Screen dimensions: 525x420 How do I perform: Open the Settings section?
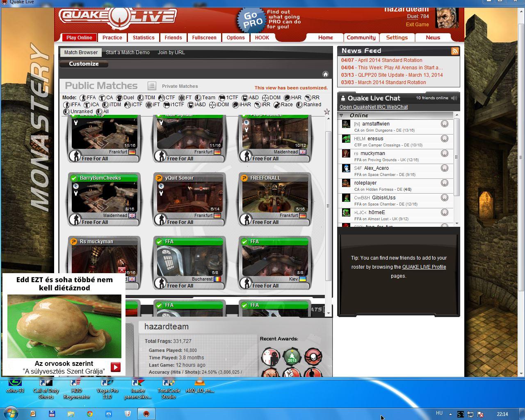[397, 37]
